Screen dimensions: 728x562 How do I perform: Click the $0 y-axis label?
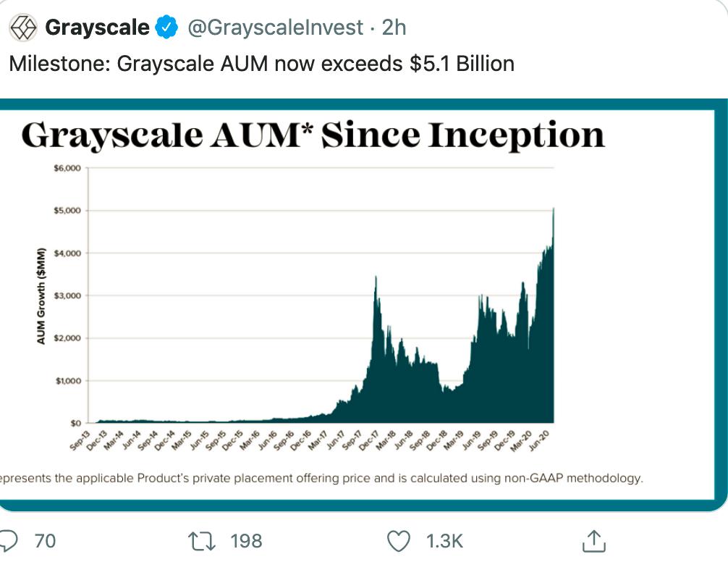coord(75,423)
